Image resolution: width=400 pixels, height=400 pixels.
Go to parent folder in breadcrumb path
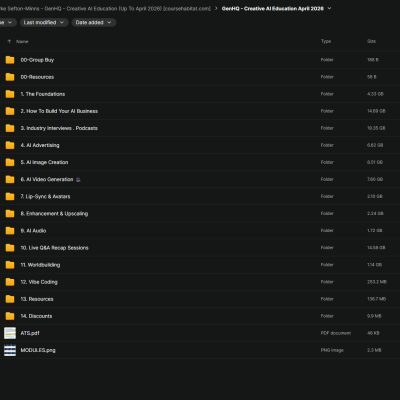pos(105,8)
